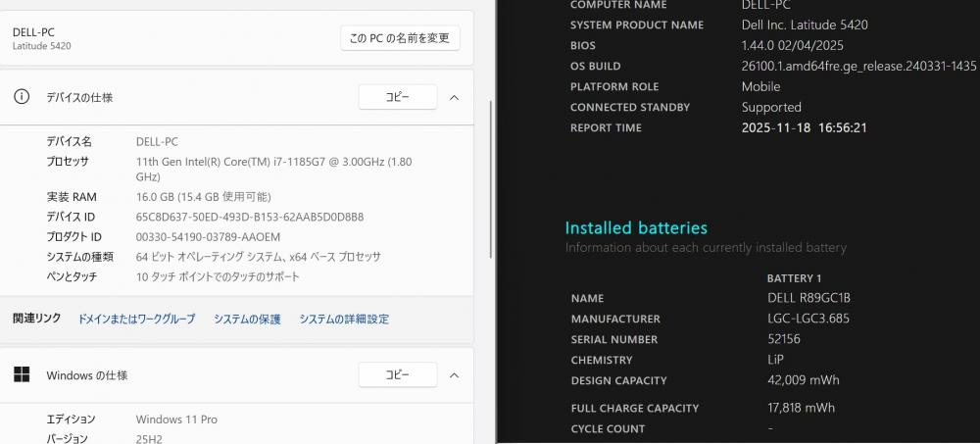
Task: Click the Windows logo beside Windows の仕様
Action: pos(22,374)
